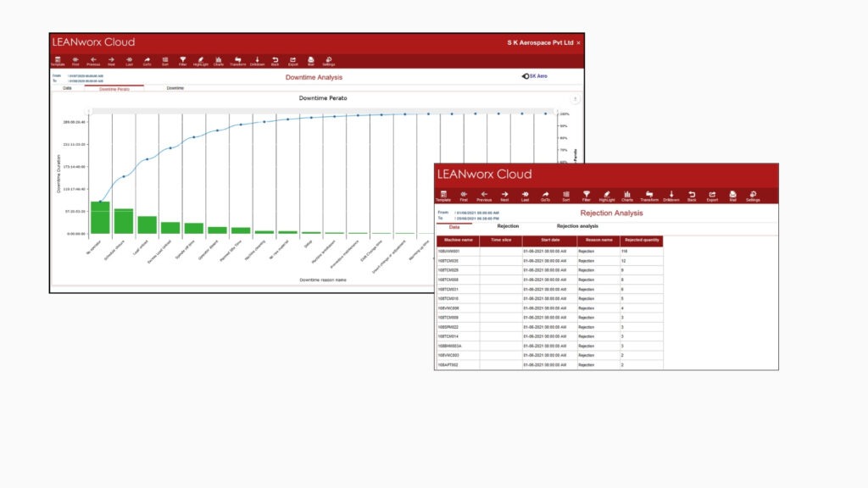Click Next arrow in Rejection Analysis toolbar
The height and width of the screenshot is (488, 868).
504,196
